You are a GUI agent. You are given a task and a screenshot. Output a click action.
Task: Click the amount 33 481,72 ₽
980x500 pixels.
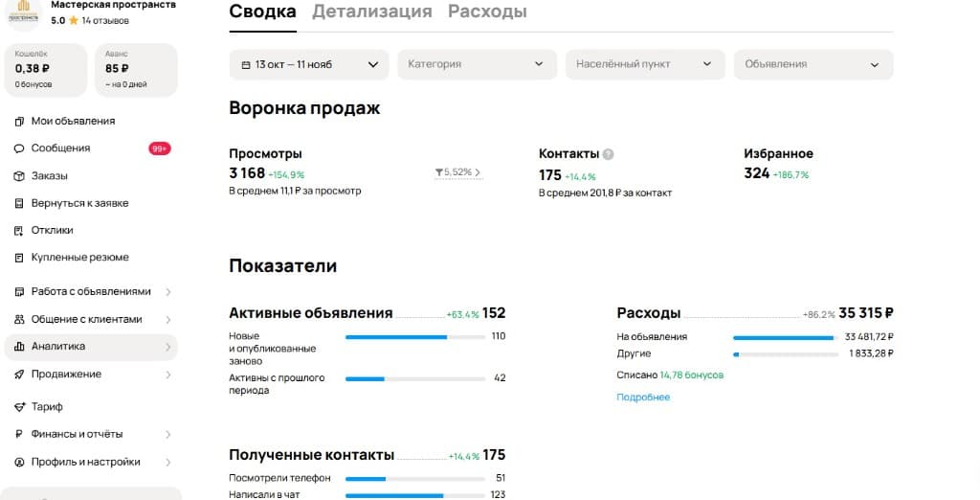tap(869, 337)
